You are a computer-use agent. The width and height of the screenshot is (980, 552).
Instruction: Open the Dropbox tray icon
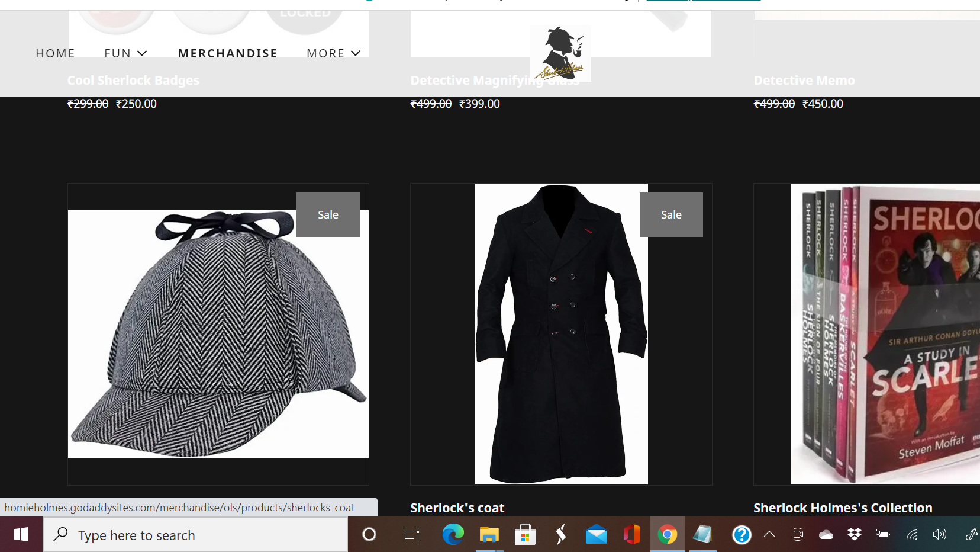[855, 535]
